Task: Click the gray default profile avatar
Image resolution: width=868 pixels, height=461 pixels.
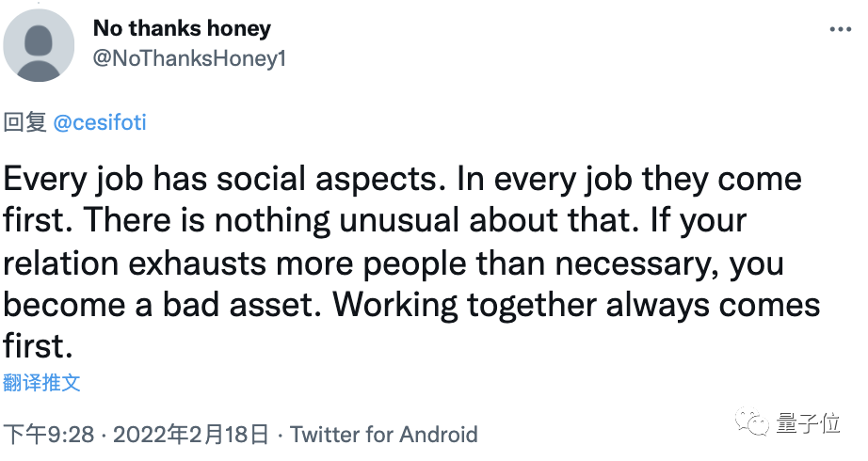Action: (39, 45)
